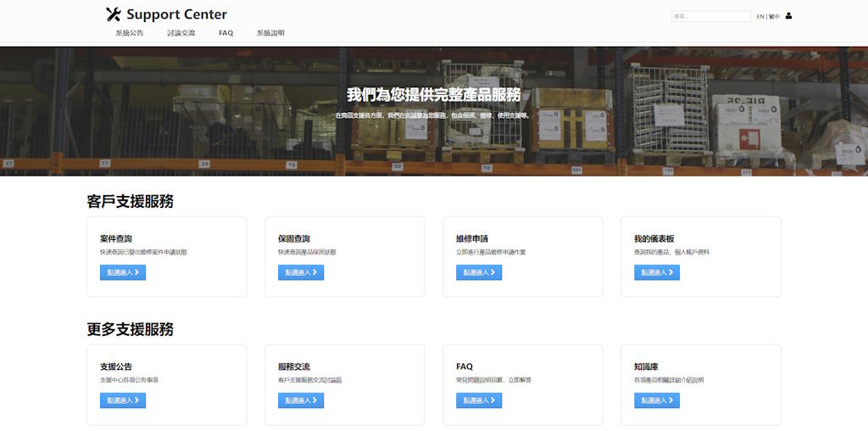
Task: Click the banner subtitle below the headline
Action: pyautogui.click(x=434, y=115)
